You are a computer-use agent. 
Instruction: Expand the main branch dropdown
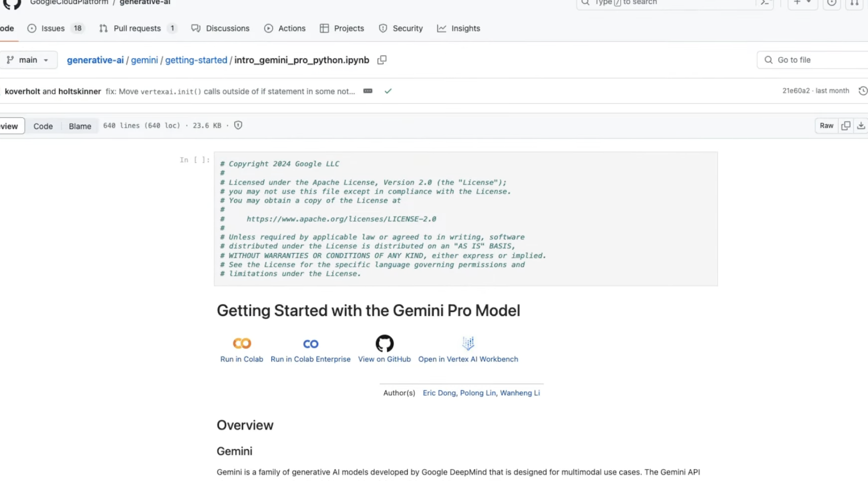click(x=28, y=60)
